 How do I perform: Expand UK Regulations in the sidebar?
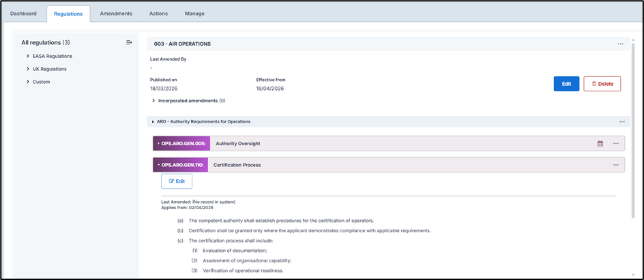[28, 69]
